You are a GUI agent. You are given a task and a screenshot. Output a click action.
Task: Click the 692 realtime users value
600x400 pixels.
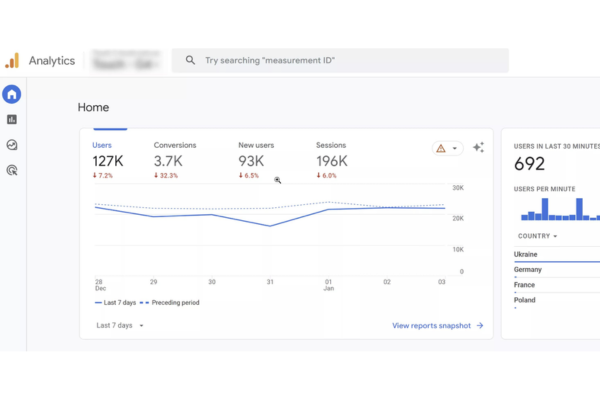click(x=529, y=164)
